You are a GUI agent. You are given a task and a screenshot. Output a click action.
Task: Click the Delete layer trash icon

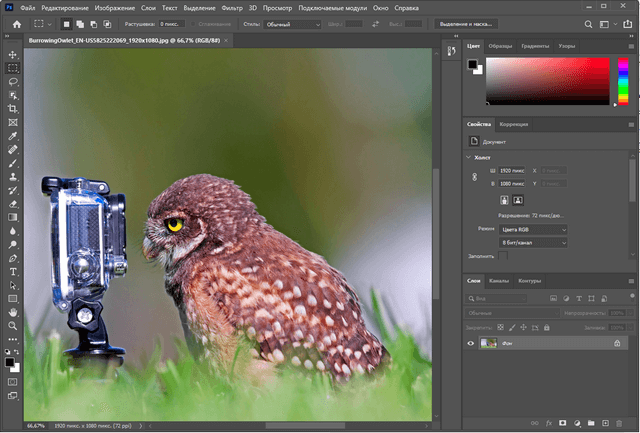pos(619,423)
